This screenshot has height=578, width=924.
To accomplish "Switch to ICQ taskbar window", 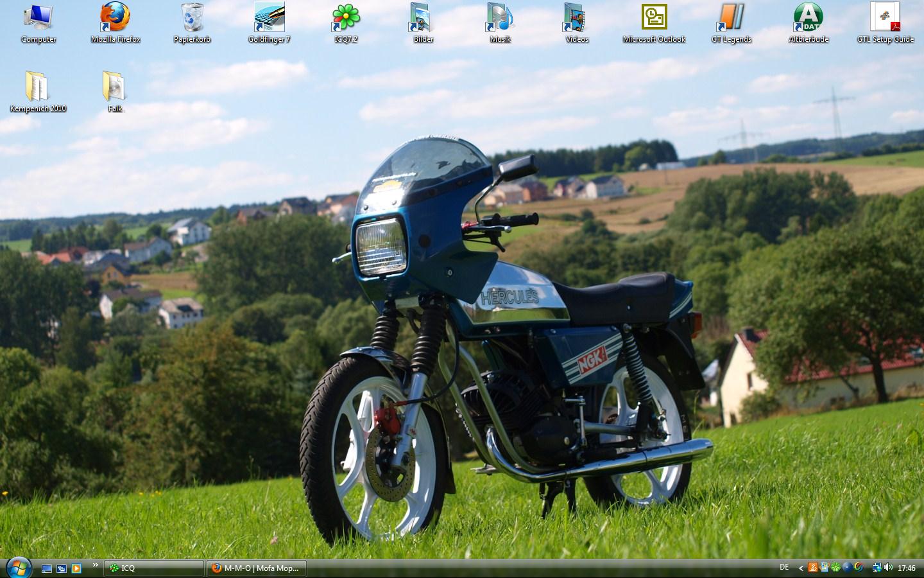I will pos(154,568).
